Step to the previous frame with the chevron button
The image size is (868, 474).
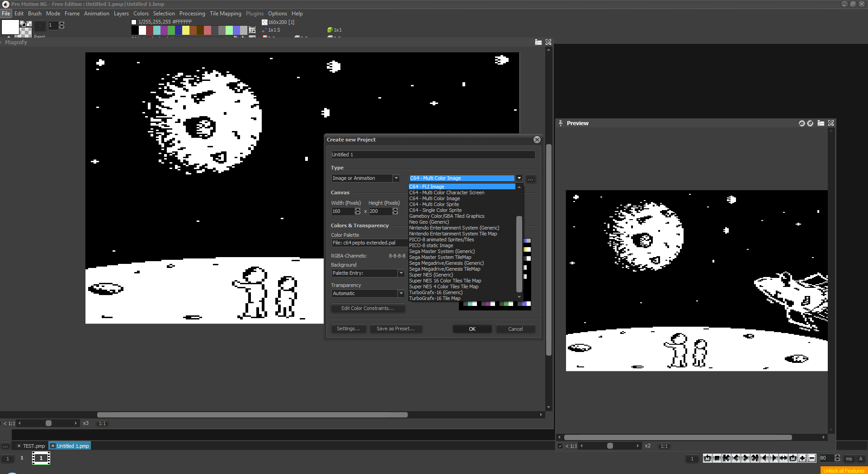736,458
